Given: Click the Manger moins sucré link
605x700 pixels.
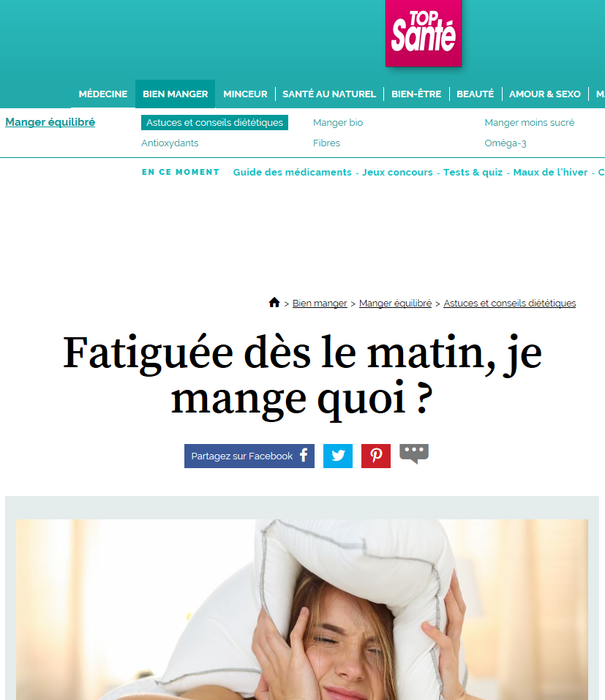Looking at the screenshot, I should (530, 122).
